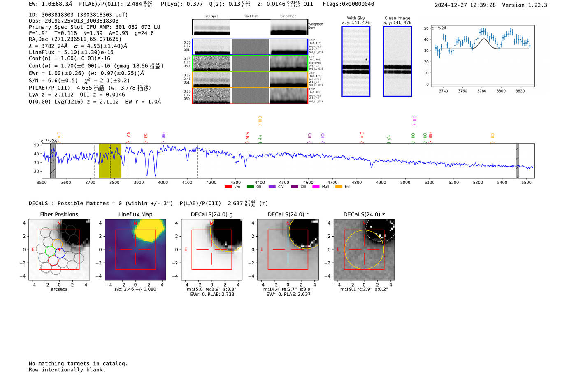This screenshot has width=576, height=392.
Task: Click the S/N = 6.6 line
Action: click(x=79, y=81)
